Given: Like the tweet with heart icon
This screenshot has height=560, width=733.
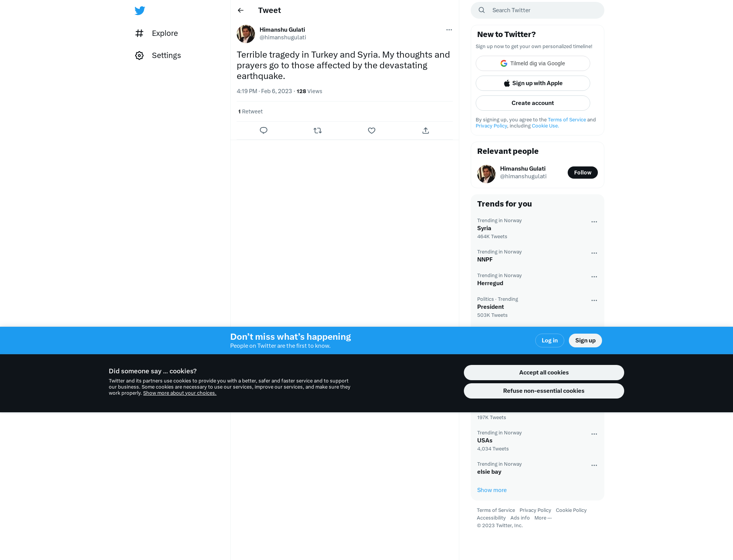Looking at the screenshot, I should pyautogui.click(x=371, y=131).
